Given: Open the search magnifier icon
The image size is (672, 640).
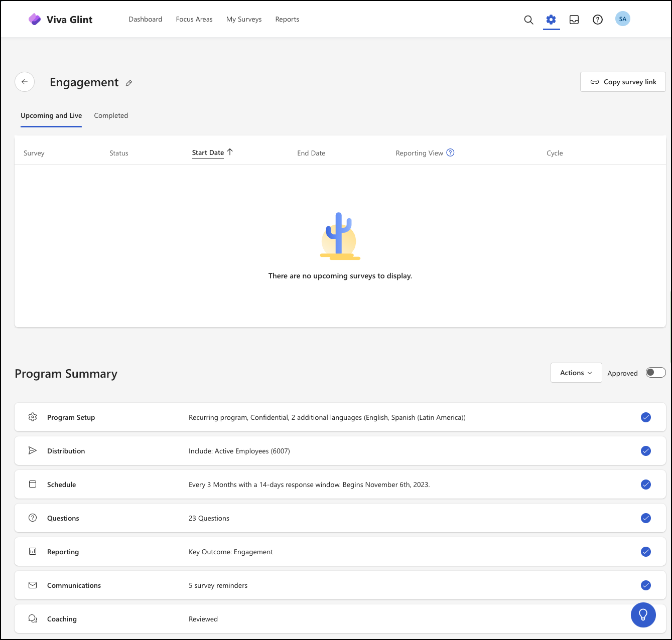Looking at the screenshot, I should point(528,20).
